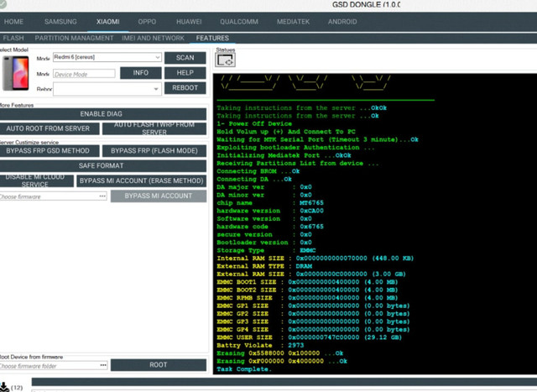Click the 'EMMC BOOT1 SIZE' log line
Viewport: 537px width, 392px height.
(307, 282)
